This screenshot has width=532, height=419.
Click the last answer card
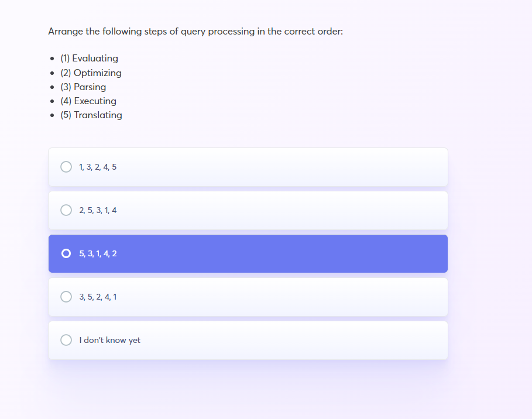coord(248,340)
